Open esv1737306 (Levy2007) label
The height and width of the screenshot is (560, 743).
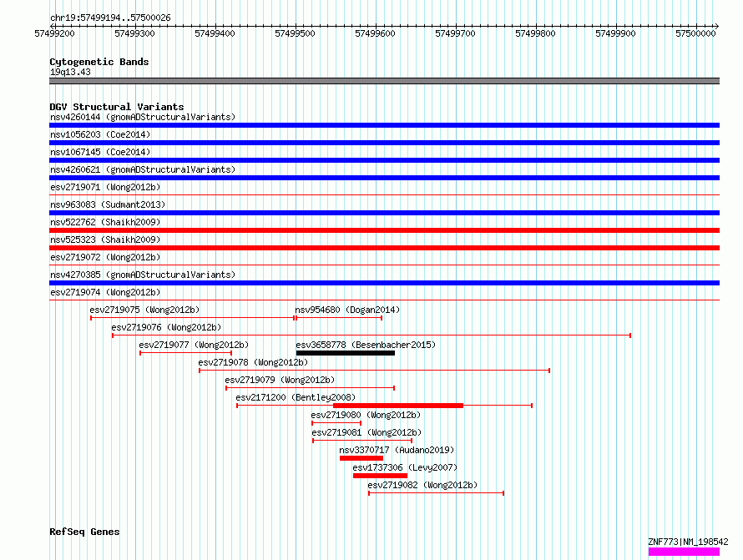405,467
